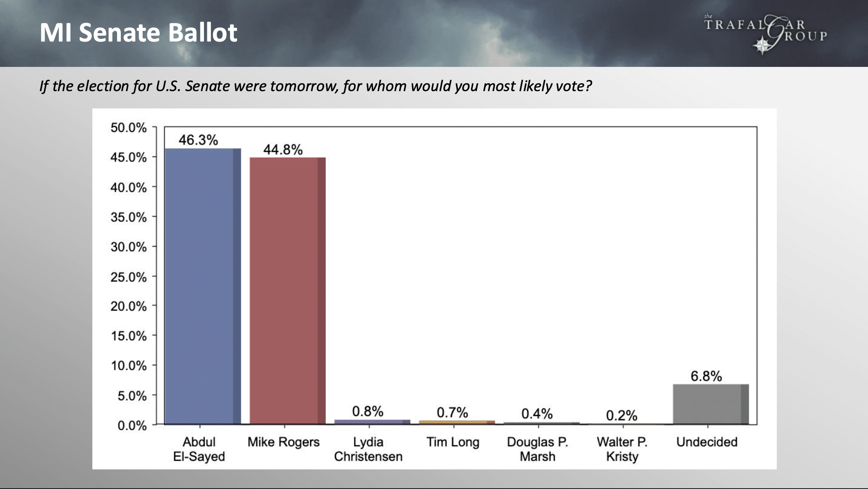This screenshot has height=489, width=868.
Task: Select the 0.2% value label
Action: [x=621, y=415]
